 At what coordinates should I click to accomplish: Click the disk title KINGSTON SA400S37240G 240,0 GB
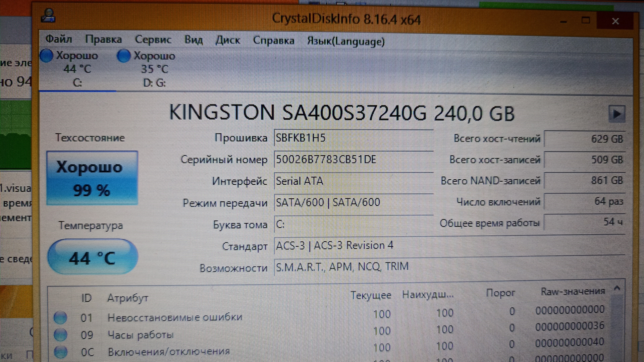(342, 113)
